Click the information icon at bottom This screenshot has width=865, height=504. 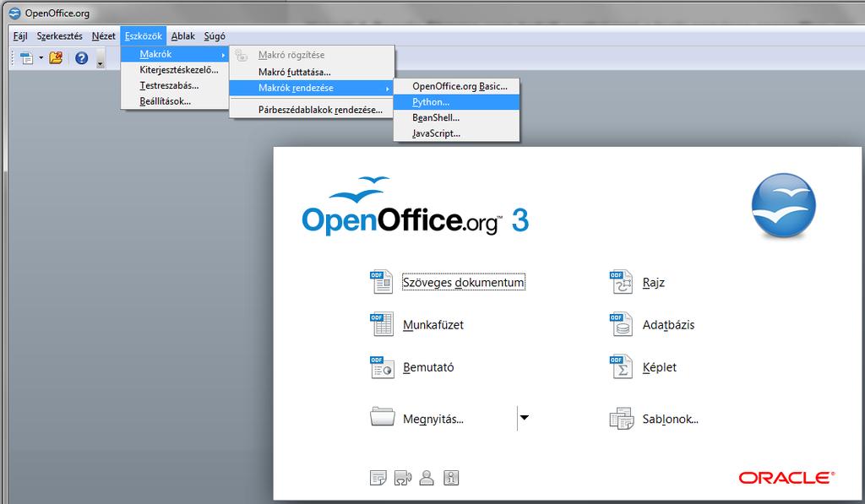pyautogui.click(x=451, y=478)
